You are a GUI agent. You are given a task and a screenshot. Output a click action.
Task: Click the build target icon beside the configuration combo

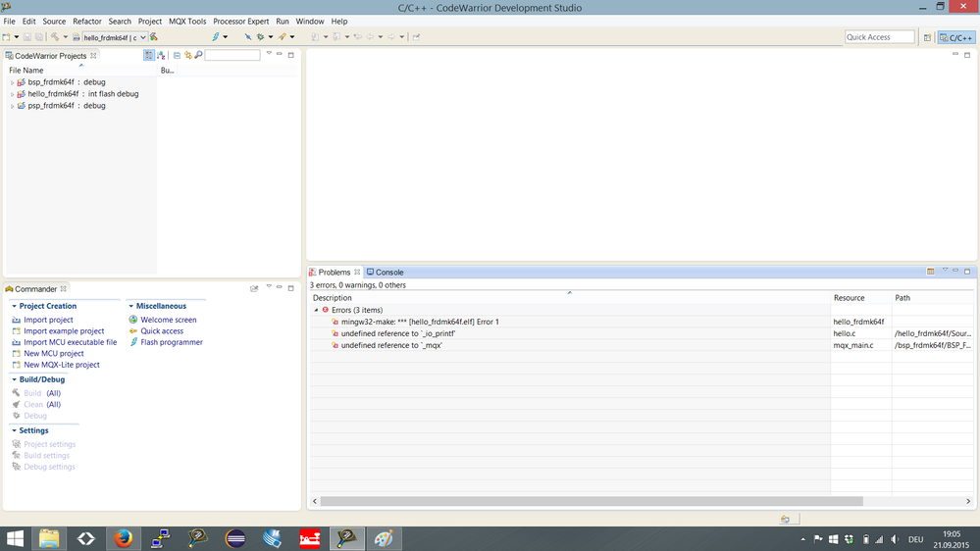pos(154,37)
